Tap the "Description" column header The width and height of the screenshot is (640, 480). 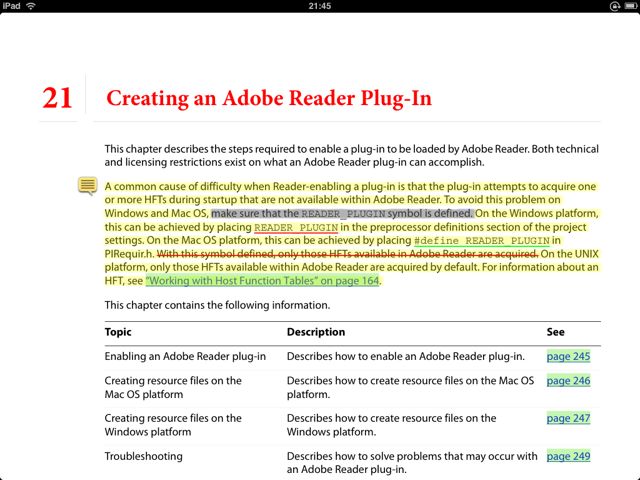point(316,332)
